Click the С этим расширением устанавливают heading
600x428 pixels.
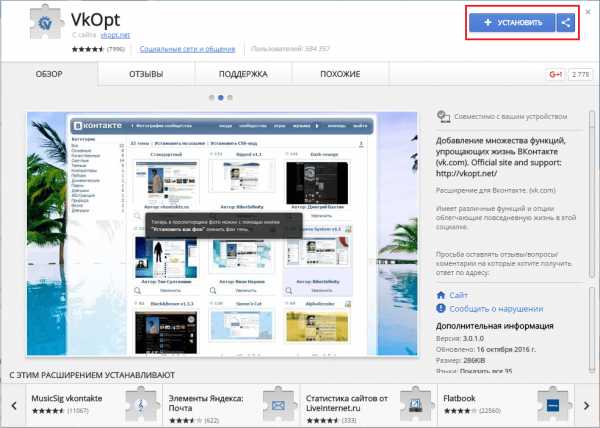[x=92, y=375]
